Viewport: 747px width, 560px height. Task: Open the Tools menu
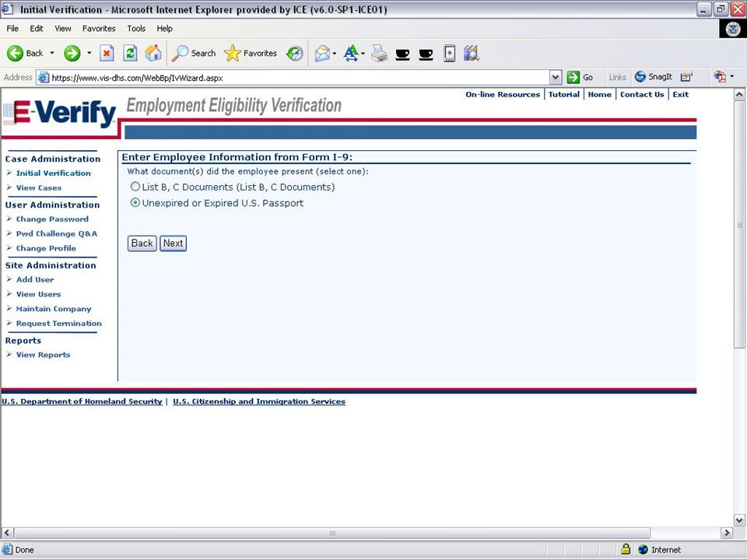(x=136, y=29)
